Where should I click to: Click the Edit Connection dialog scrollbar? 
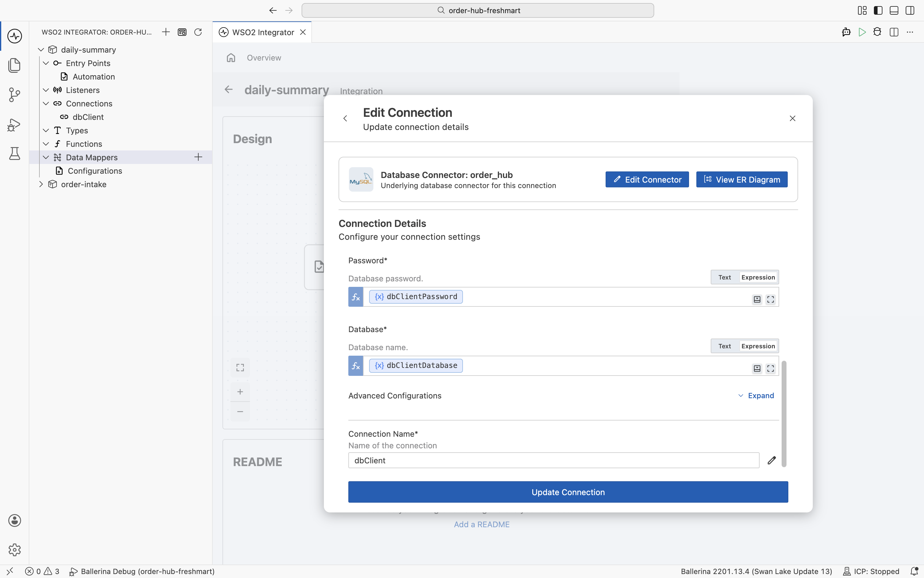pos(784,414)
